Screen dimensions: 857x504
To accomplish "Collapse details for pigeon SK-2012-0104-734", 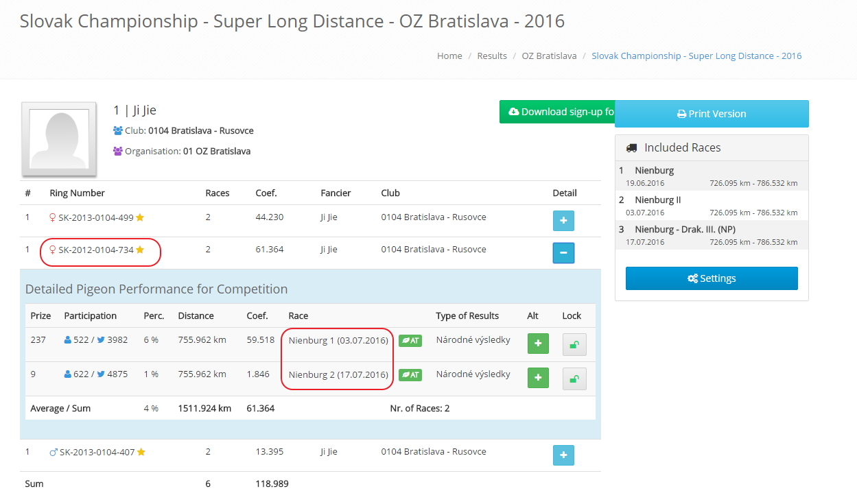I will 563,253.
